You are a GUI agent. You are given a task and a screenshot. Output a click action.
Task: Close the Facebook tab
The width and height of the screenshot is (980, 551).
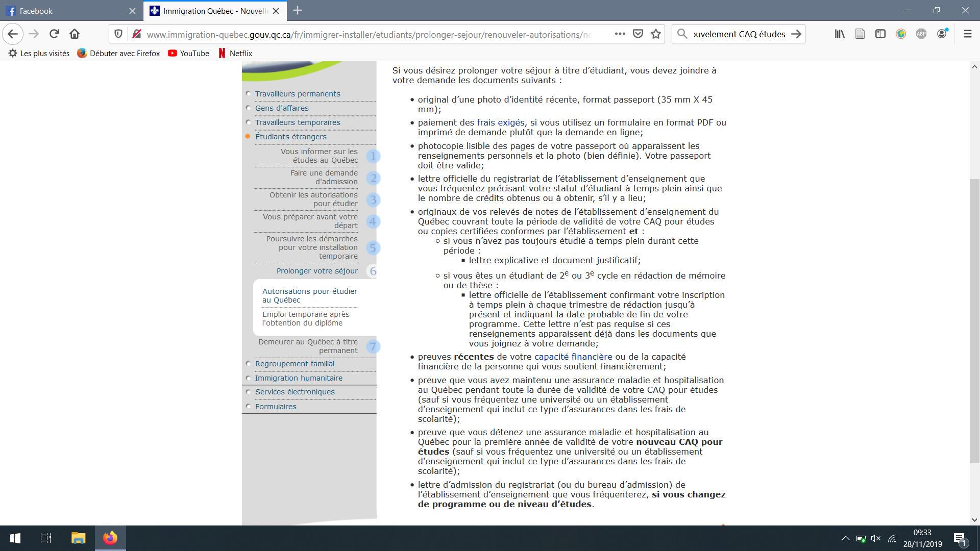(132, 11)
